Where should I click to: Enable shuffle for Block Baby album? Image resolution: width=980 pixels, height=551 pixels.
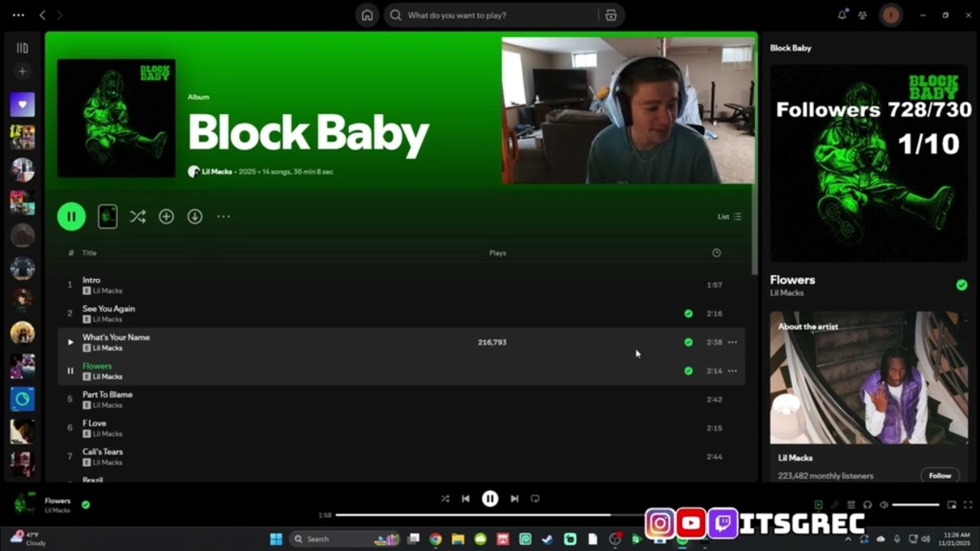coord(138,217)
